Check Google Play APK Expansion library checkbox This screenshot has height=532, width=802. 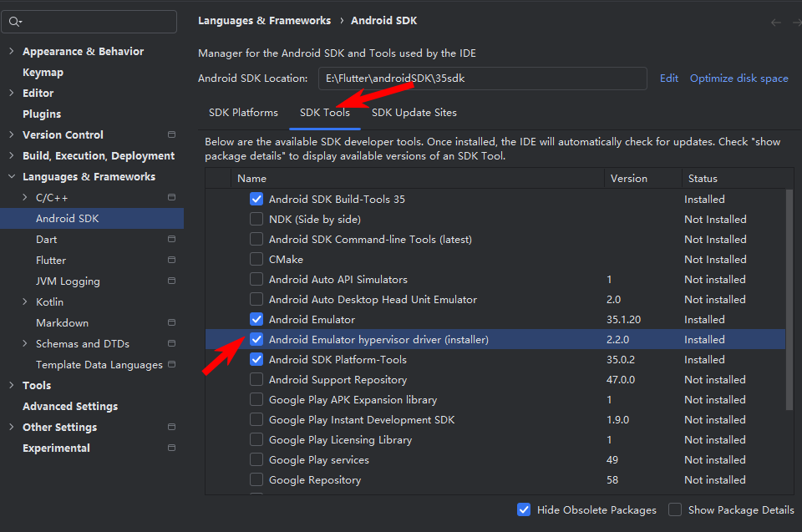256,399
